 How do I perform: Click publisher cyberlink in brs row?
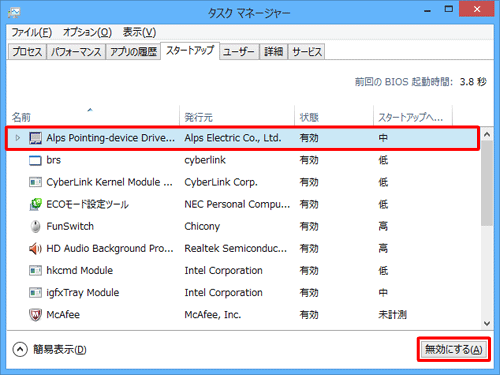pos(205,160)
